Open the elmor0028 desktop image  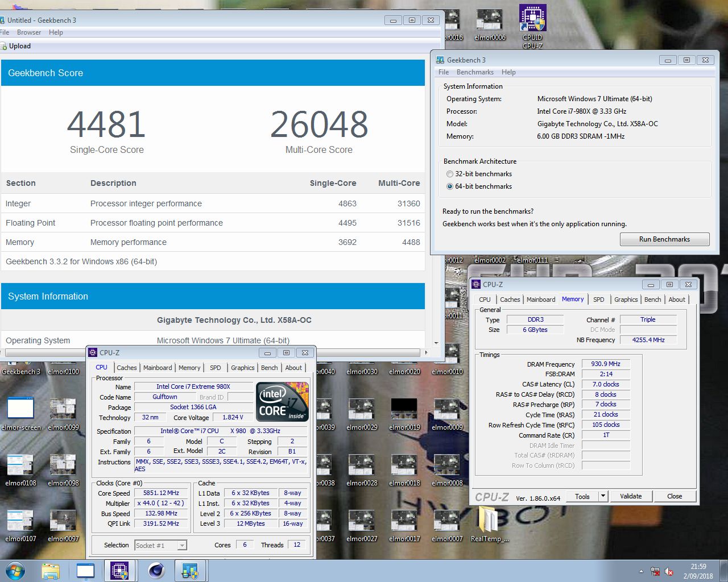click(362, 469)
